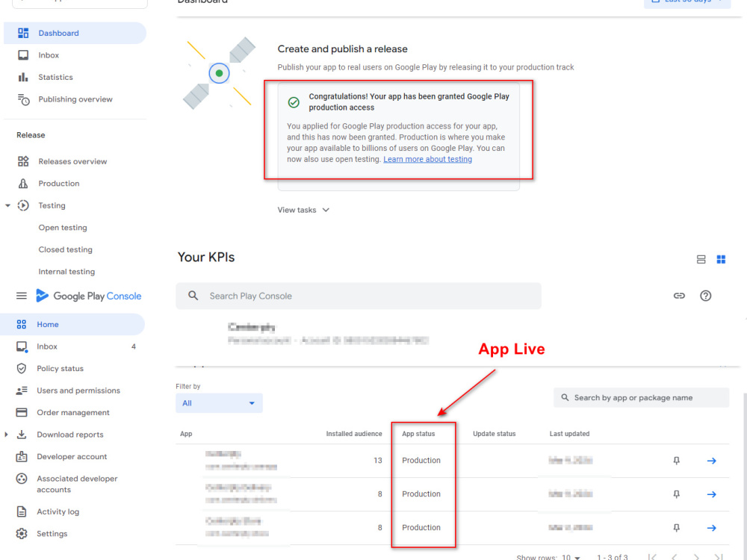Open Order management

tap(73, 412)
